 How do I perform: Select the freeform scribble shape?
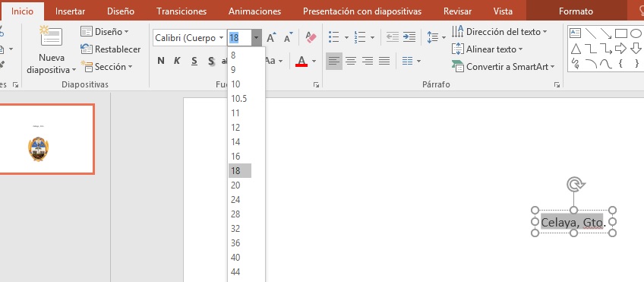click(576, 63)
